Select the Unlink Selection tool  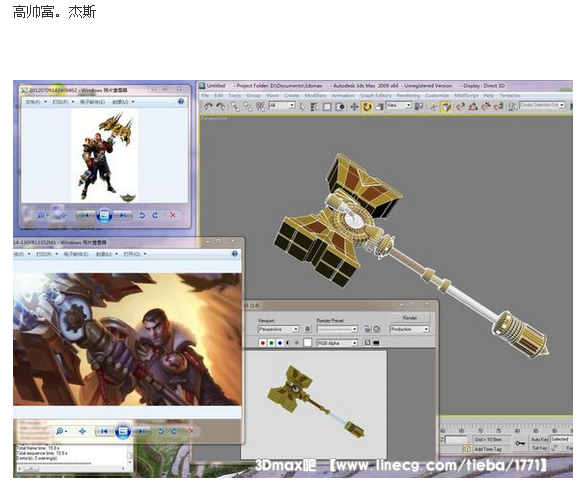point(248,107)
